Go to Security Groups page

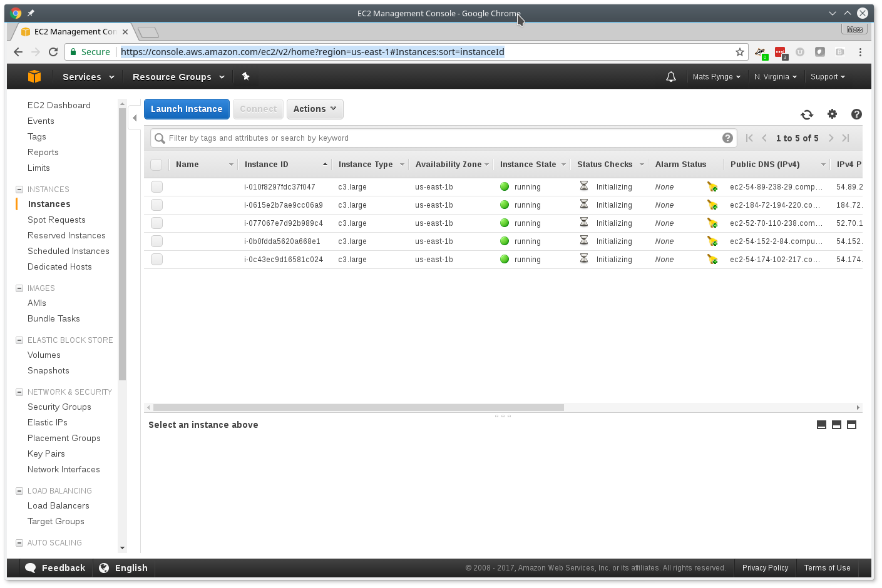click(x=59, y=407)
